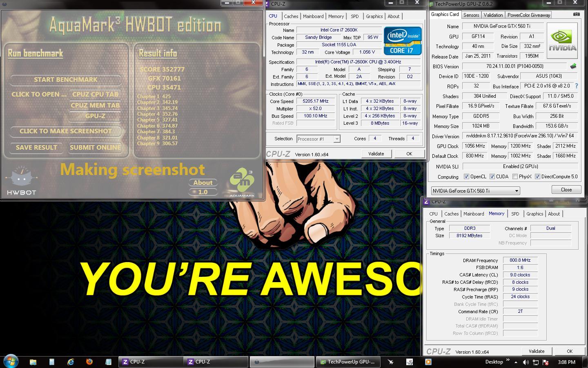Click the AquaMark3 green logo
588x368 pixels.
tap(242, 182)
